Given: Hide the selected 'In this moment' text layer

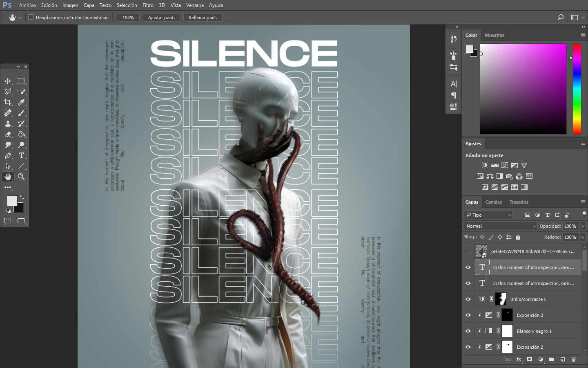Looking at the screenshot, I should (468, 267).
